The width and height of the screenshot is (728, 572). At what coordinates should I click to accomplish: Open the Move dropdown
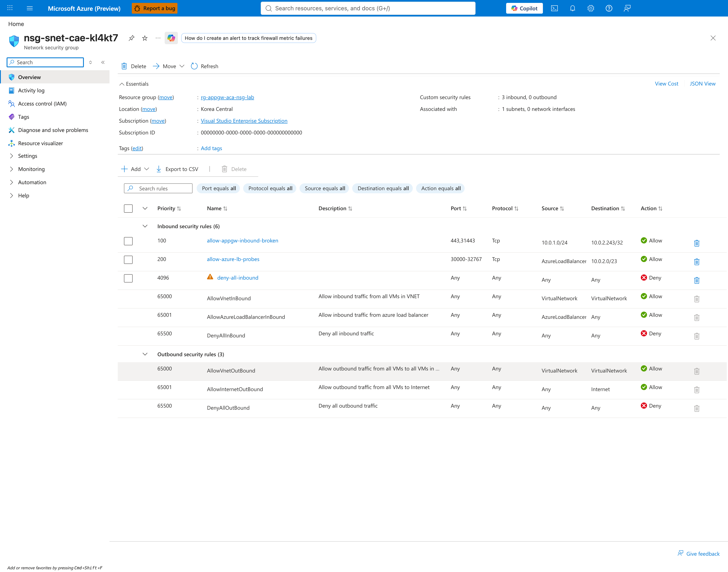pyautogui.click(x=169, y=66)
